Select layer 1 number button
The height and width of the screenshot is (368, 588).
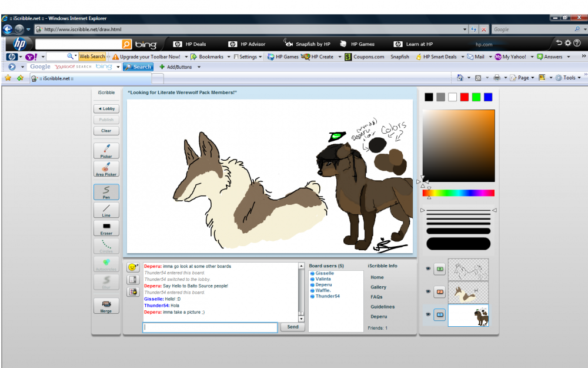tap(439, 314)
